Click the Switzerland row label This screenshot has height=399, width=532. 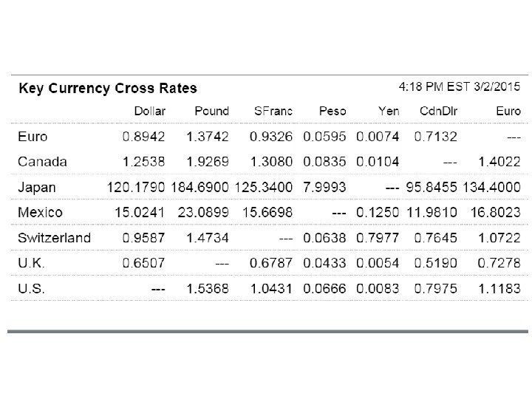click(x=54, y=238)
